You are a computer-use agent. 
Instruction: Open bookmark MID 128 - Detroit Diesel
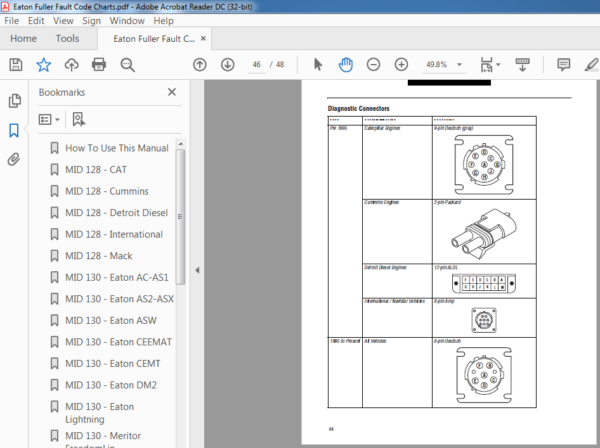click(116, 213)
